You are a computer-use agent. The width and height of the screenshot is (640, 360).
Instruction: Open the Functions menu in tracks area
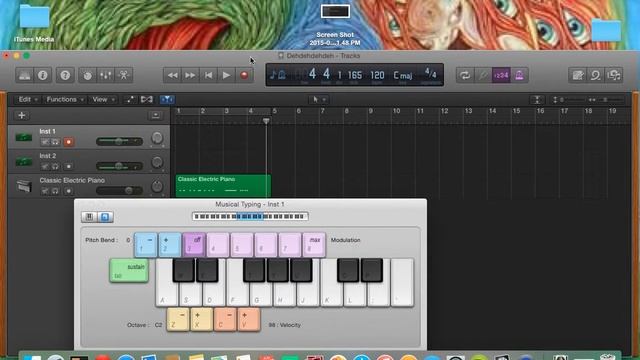(x=64, y=100)
